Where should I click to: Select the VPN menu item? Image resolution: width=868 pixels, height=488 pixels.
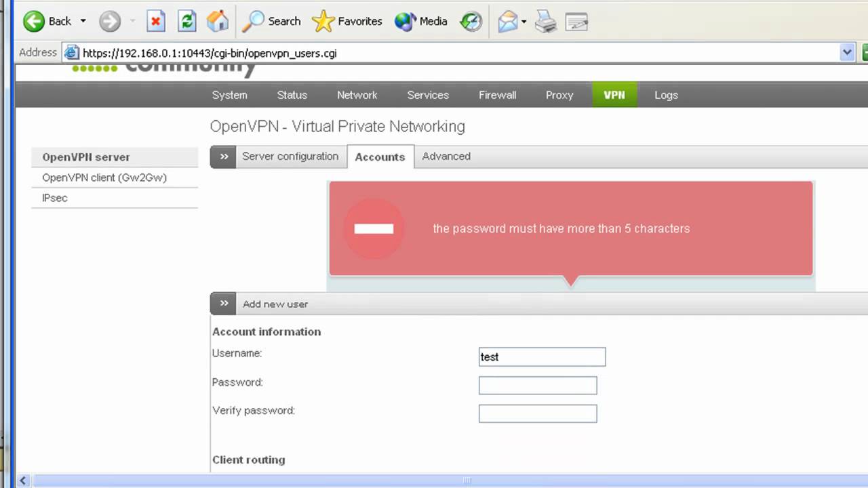coord(614,95)
